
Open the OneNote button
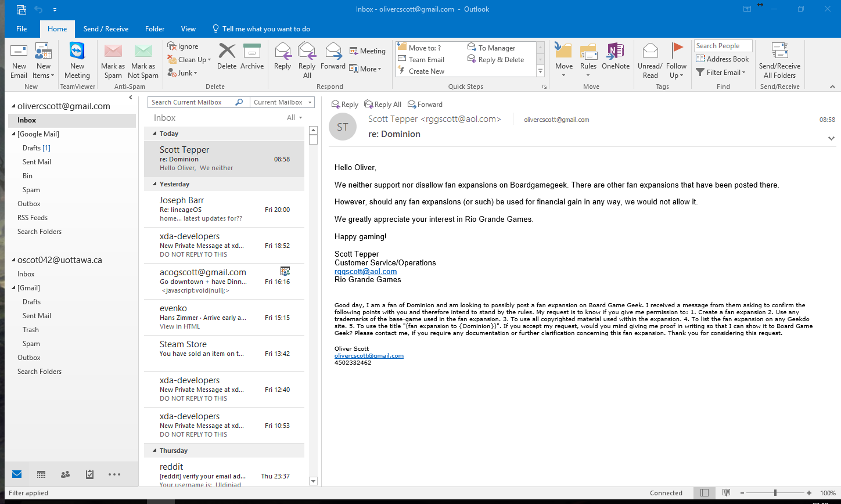point(616,56)
